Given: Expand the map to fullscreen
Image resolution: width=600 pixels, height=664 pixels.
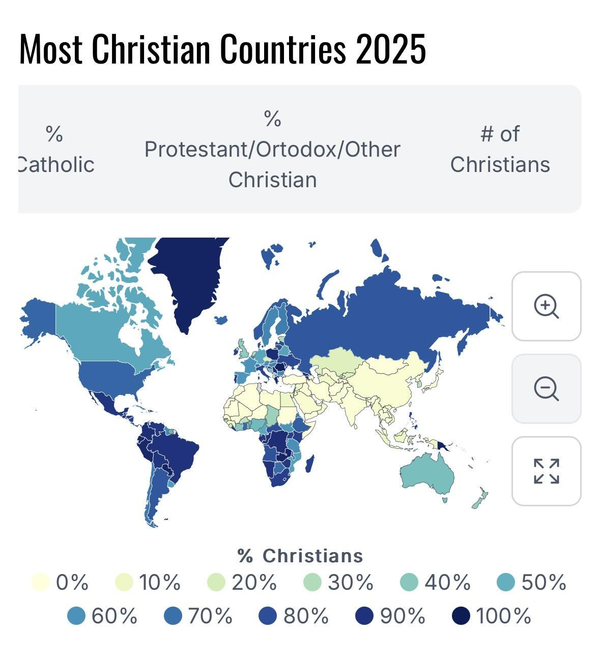Looking at the screenshot, I should click(x=546, y=471).
